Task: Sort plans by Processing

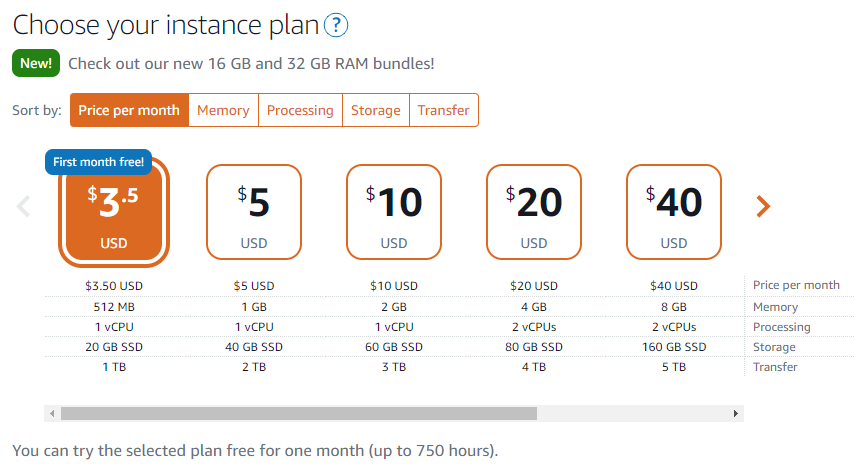Action: 300,110
